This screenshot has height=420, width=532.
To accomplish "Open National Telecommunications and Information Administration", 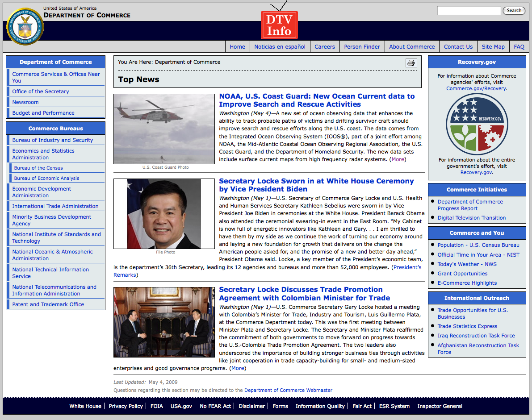I will point(54,290).
